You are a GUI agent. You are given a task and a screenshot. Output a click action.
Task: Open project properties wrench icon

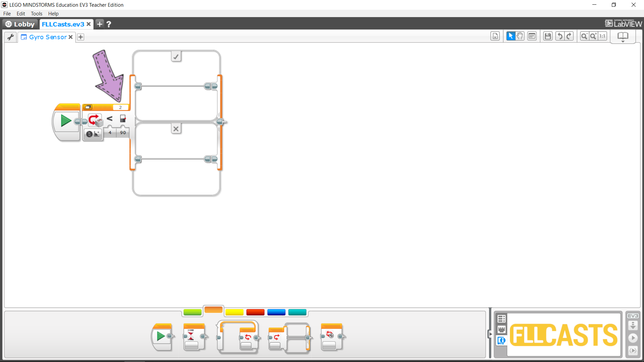pyautogui.click(x=11, y=37)
